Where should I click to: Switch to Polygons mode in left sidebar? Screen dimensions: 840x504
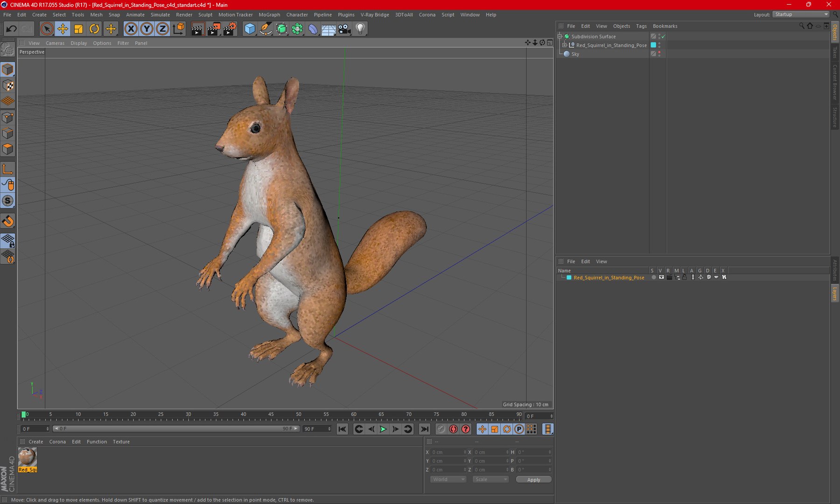tap(8, 149)
